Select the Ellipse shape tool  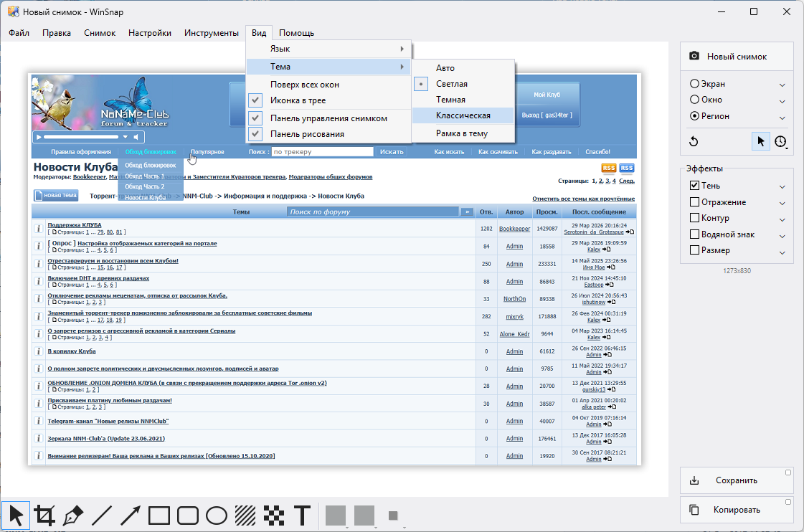coord(217,516)
